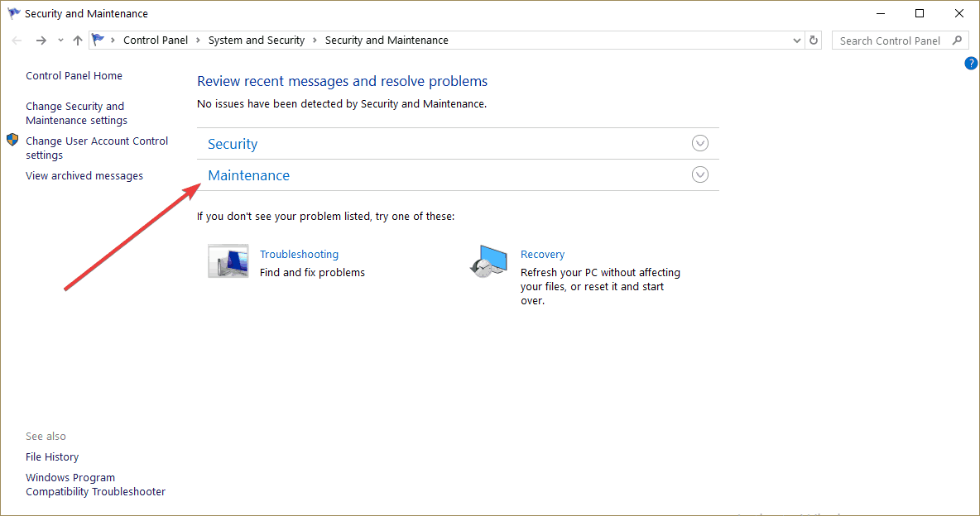The height and width of the screenshot is (516, 980).
Task: Click "If you don't see your problem listed" text
Action: pyautogui.click(x=325, y=216)
